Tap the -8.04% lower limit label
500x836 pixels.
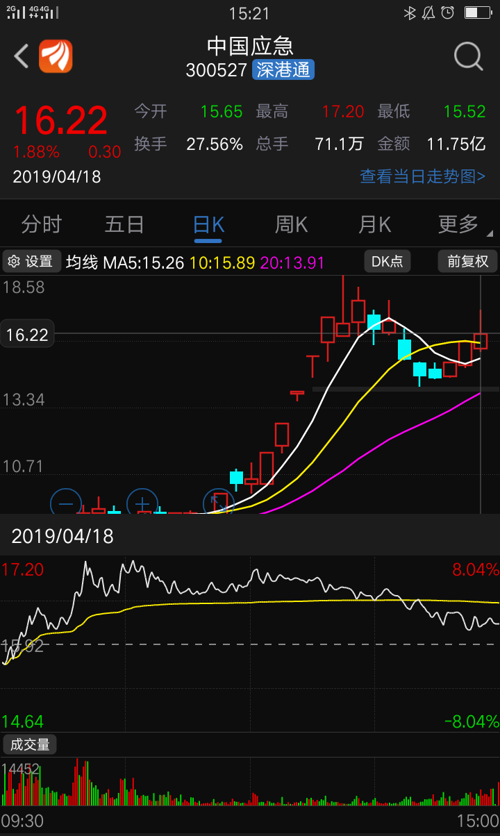point(472,722)
